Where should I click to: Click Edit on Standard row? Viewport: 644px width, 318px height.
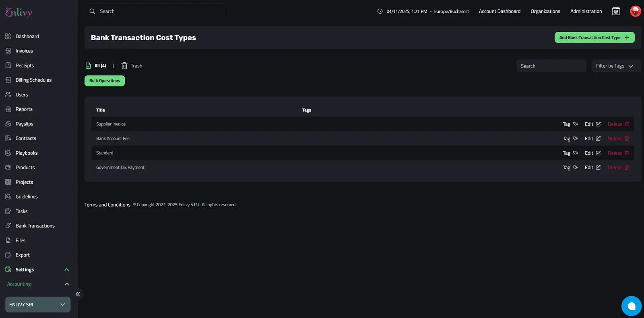click(592, 153)
